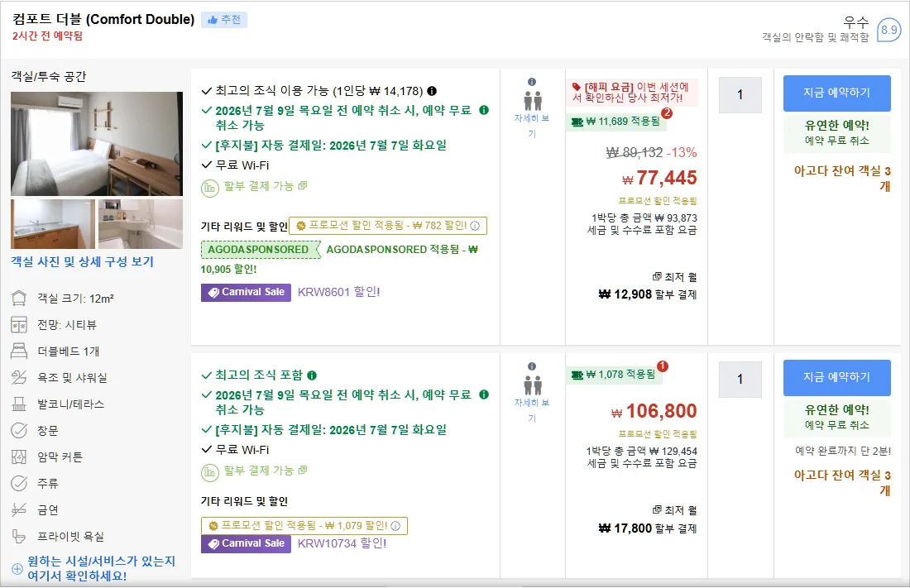
Task: Open first offer's 자세히 보기 link
Action: coord(532,126)
